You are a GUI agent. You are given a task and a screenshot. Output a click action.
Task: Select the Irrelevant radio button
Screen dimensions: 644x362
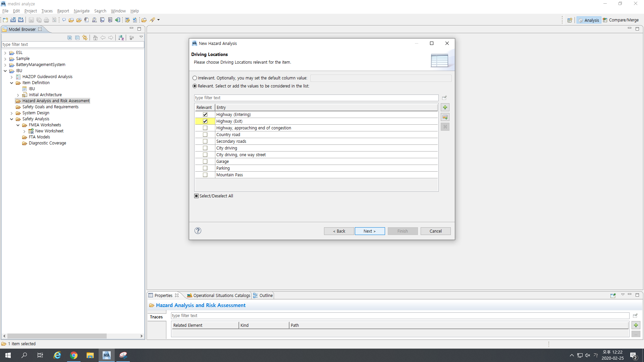tap(195, 78)
